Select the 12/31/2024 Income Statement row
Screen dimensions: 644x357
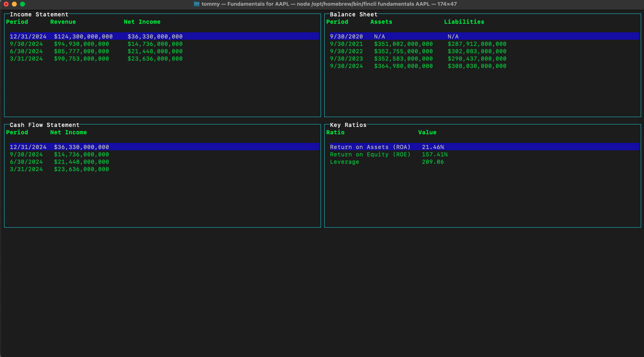[164, 36]
